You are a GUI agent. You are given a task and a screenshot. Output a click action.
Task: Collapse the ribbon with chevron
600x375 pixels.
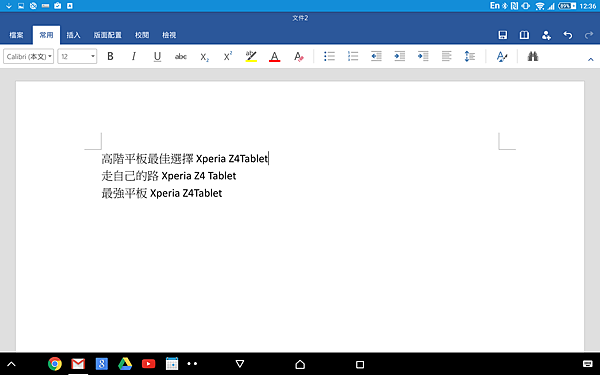(590, 59)
